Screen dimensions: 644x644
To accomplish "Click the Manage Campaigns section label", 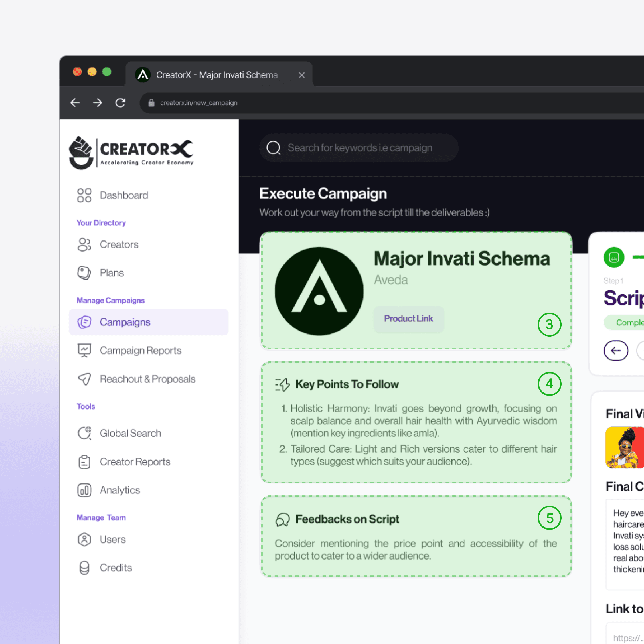I will (110, 300).
